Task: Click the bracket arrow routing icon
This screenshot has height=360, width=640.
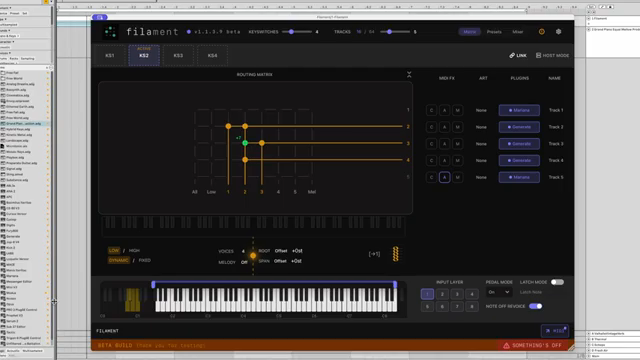Action: tap(374, 254)
